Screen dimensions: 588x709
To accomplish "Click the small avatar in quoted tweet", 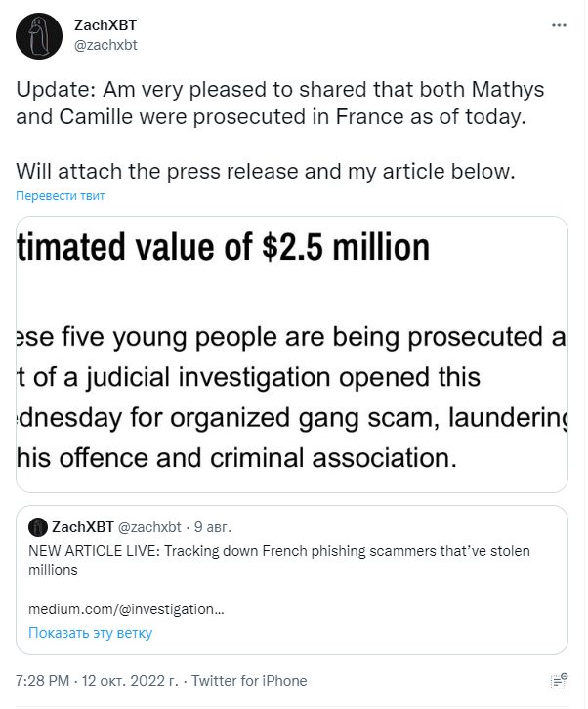I will 37,527.
